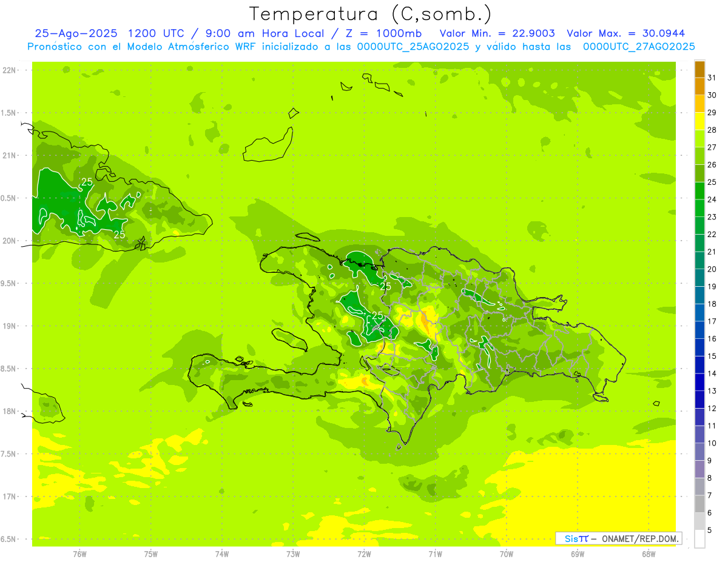This screenshot has height=562, width=728.
Task: Click the '19N' latitude axis label
Action: [9, 326]
